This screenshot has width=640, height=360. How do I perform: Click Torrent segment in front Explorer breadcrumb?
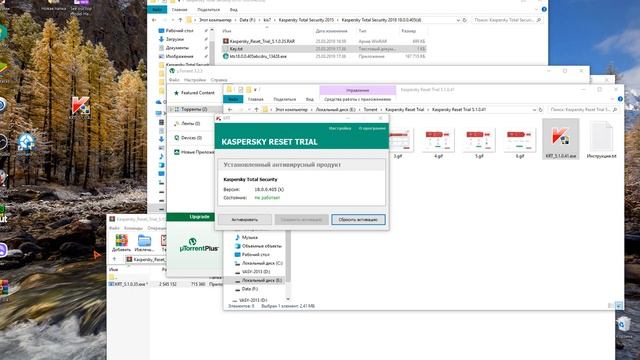371,110
